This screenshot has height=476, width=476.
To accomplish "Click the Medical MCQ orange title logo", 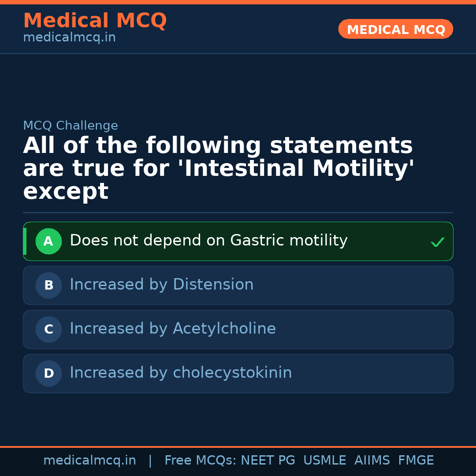I will tap(95, 21).
